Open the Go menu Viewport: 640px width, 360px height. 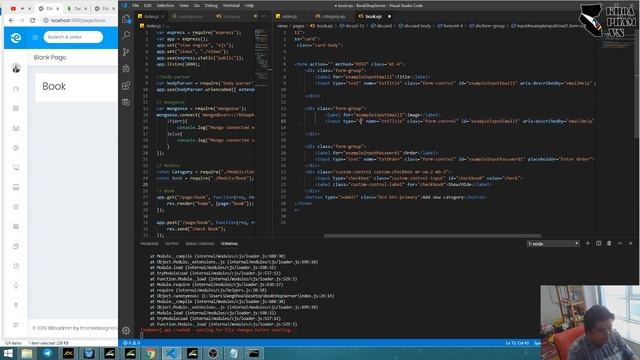point(197,6)
